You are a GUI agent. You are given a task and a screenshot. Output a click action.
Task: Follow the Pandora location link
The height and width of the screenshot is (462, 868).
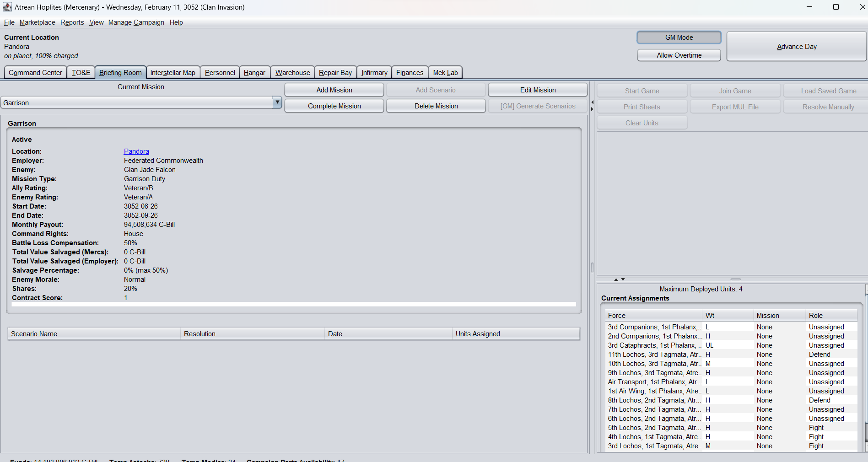(x=136, y=151)
